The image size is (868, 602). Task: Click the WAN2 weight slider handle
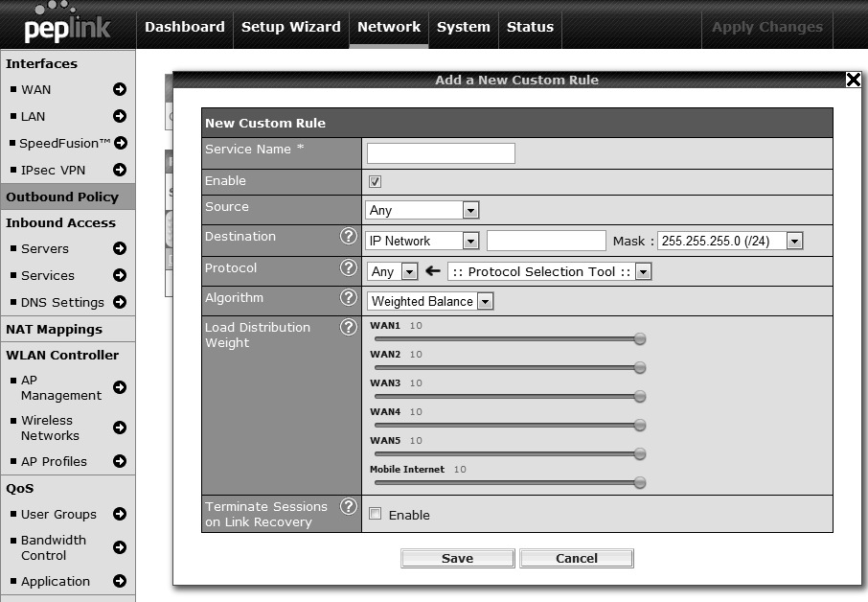639,368
